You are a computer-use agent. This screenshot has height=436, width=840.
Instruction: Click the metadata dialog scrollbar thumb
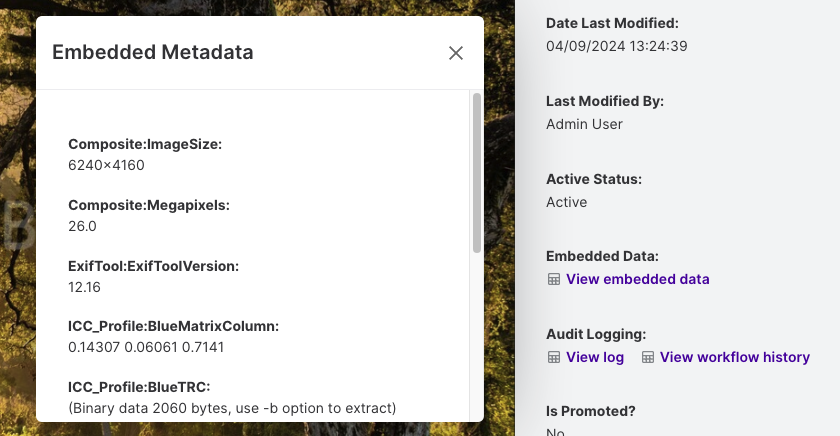tap(477, 172)
